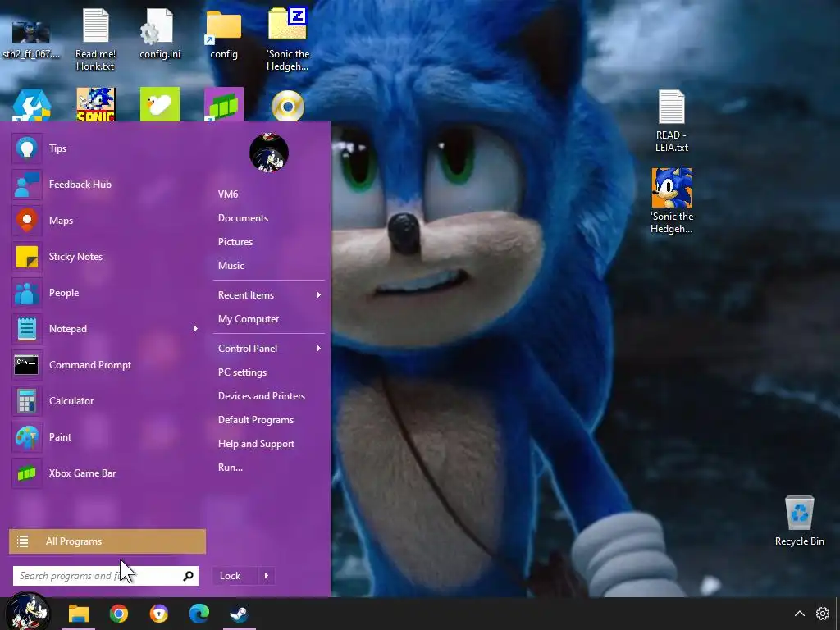
Task: Expand the Control Panel submenu arrow
Action: tap(319, 348)
